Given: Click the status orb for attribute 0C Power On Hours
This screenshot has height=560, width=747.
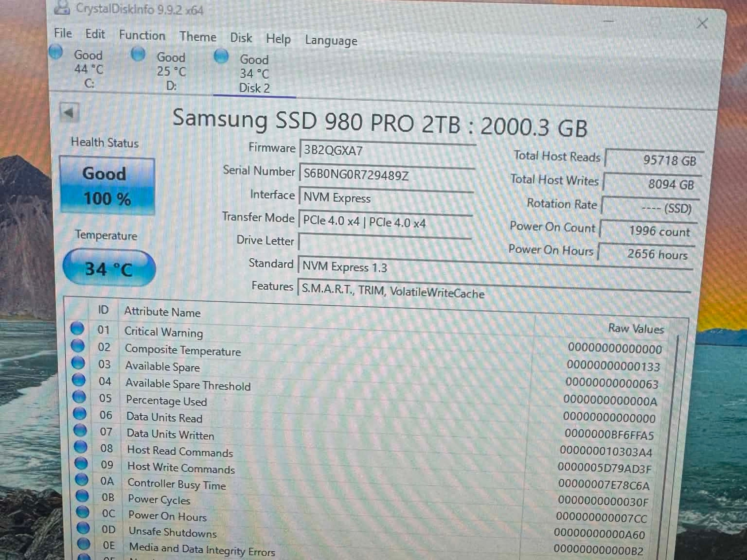Looking at the screenshot, I should [x=82, y=512].
